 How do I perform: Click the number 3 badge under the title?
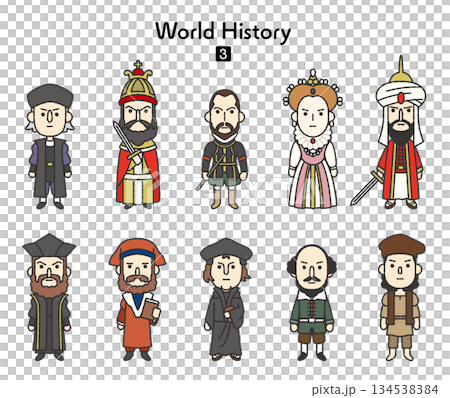pos(223,54)
